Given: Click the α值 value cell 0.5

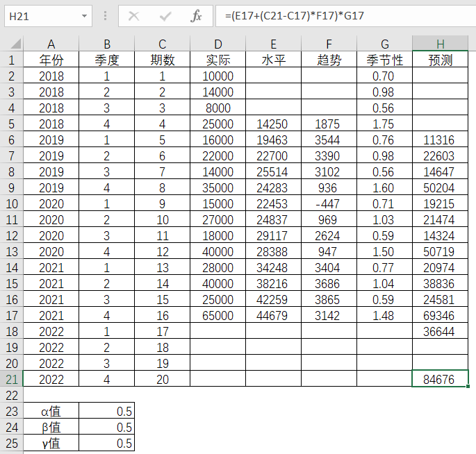Looking at the screenshot, I should (x=106, y=412).
